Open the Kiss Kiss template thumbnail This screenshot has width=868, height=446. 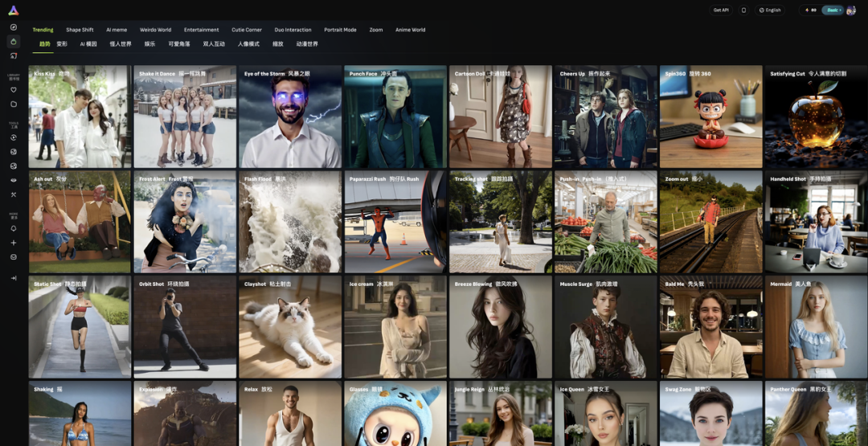[80, 117]
